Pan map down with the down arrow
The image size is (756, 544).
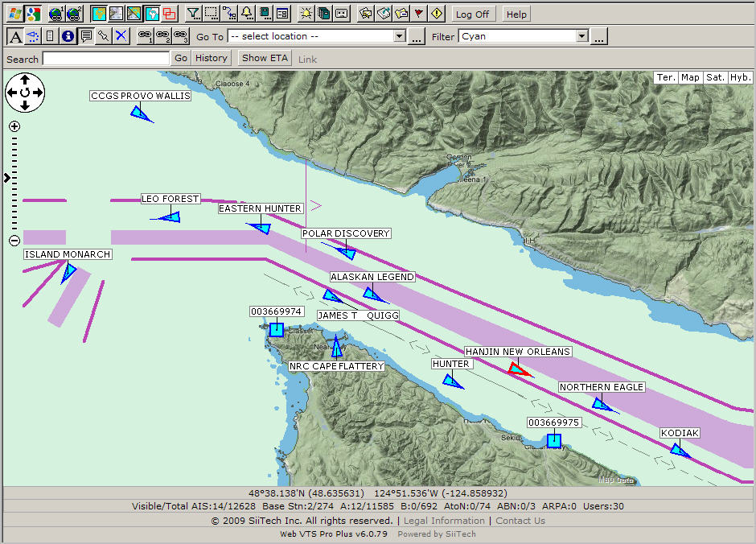tap(25, 105)
